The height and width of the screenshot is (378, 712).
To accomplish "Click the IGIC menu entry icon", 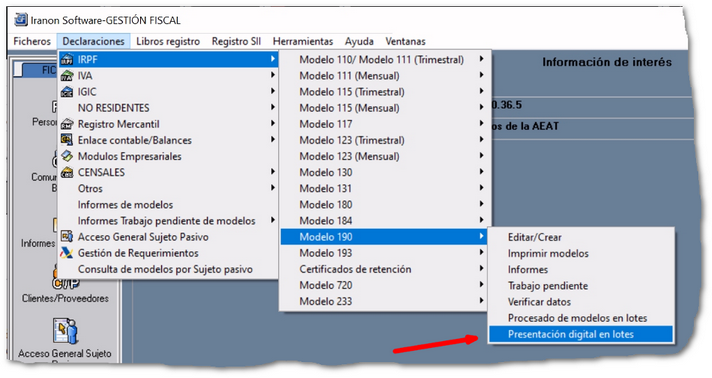I will point(67,92).
